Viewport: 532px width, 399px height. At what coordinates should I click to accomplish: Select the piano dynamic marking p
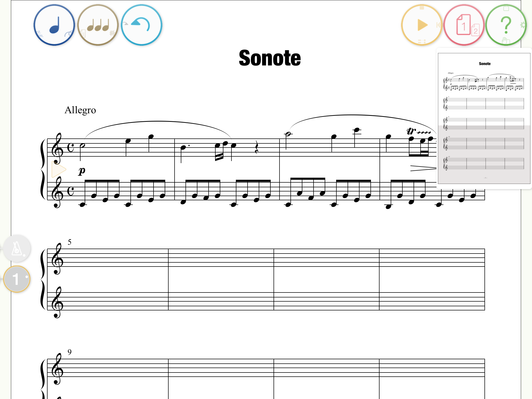(x=82, y=171)
